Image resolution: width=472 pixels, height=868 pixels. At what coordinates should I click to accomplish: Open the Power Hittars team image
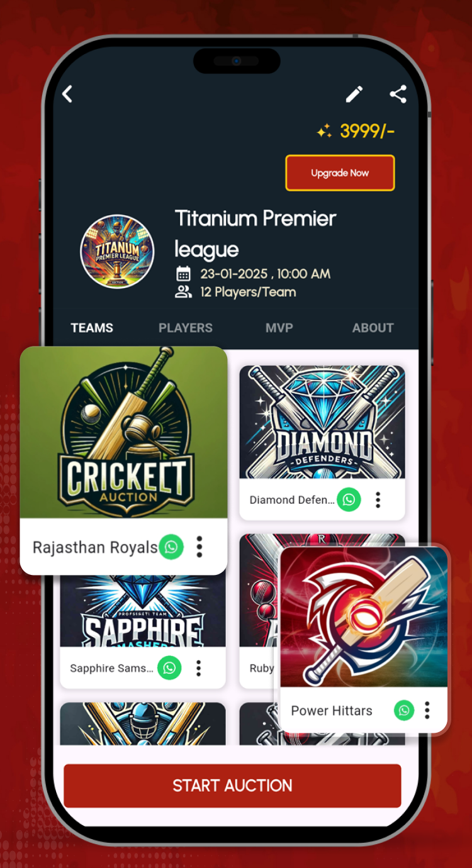364,617
